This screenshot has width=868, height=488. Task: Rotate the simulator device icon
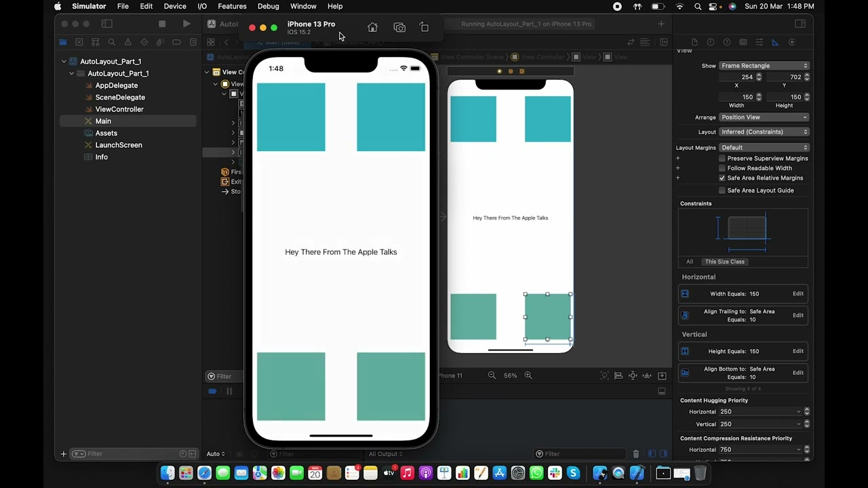pyautogui.click(x=424, y=27)
